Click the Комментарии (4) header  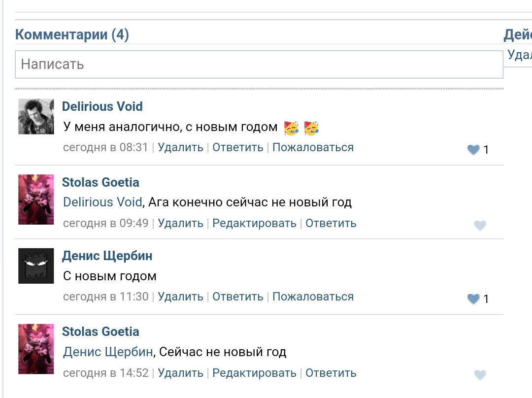pos(72,35)
